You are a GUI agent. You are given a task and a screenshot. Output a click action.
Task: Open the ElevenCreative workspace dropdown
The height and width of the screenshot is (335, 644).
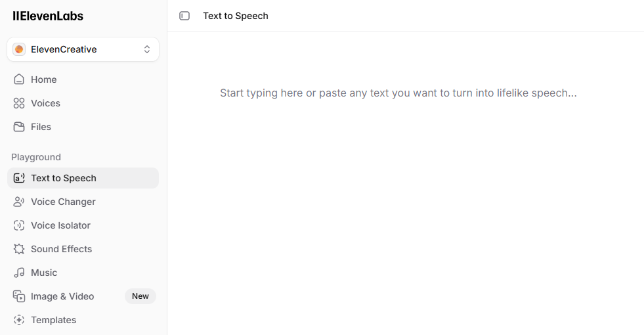pyautogui.click(x=83, y=49)
